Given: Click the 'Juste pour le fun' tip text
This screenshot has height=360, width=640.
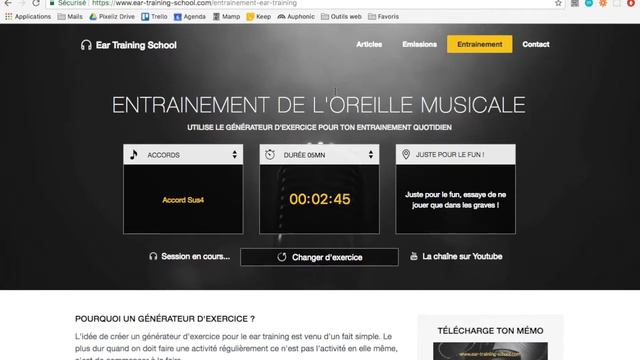Looking at the screenshot, I should coord(456,200).
